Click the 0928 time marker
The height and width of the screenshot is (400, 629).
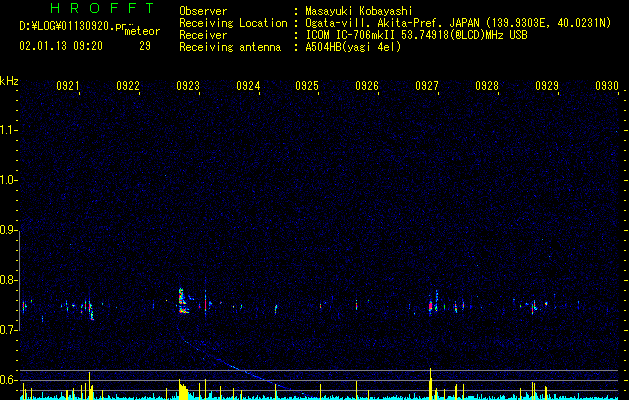point(487,86)
